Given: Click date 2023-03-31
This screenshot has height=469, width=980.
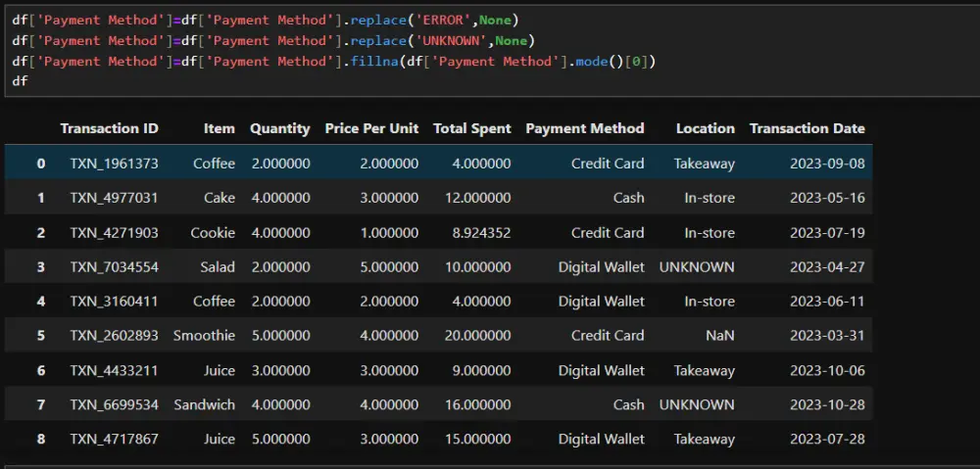Looking at the screenshot, I should point(827,336).
